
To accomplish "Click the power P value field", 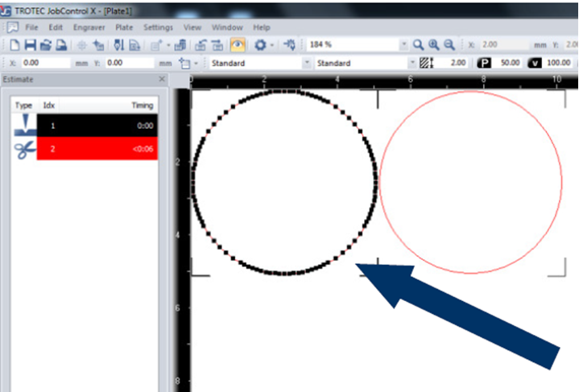I will click(509, 63).
